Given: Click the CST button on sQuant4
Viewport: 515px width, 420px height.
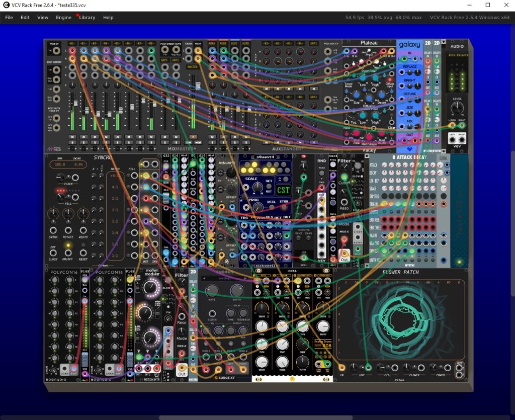Looking at the screenshot, I should [x=283, y=190].
